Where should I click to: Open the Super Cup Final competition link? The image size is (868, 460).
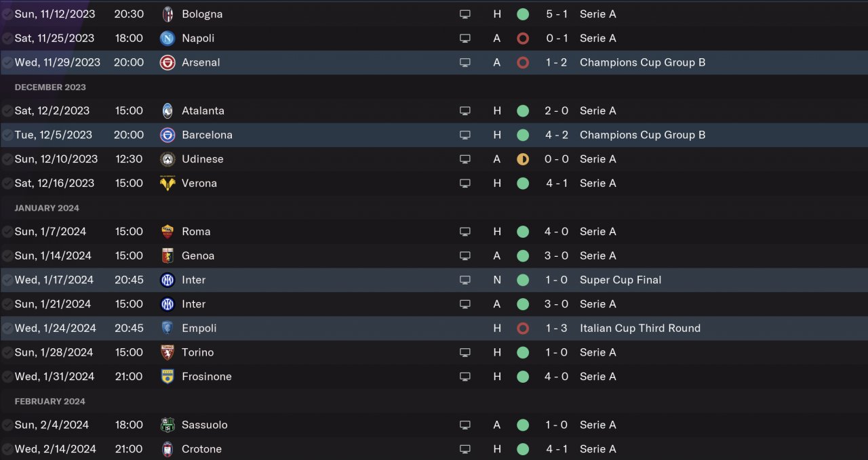(x=620, y=280)
